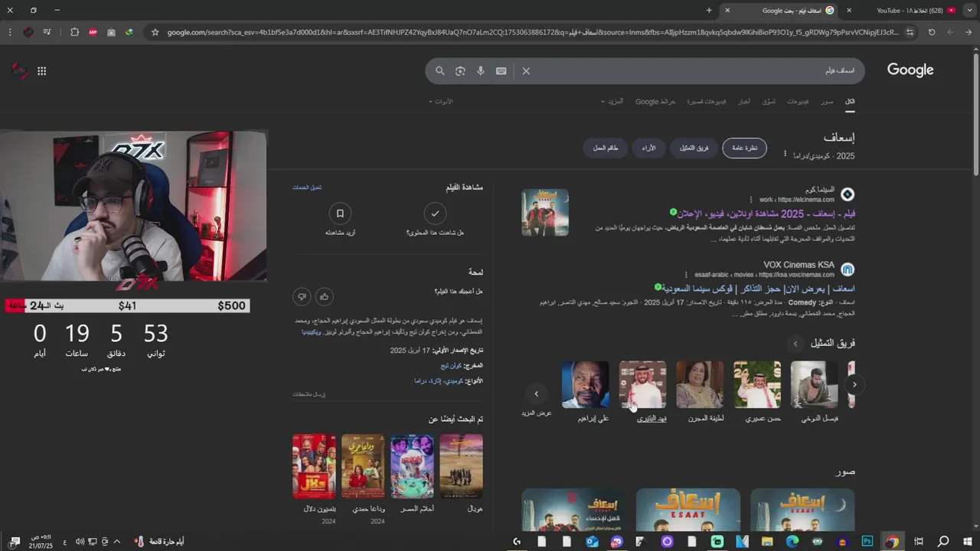Select the الكل results tab
980x551 pixels.
tap(850, 101)
